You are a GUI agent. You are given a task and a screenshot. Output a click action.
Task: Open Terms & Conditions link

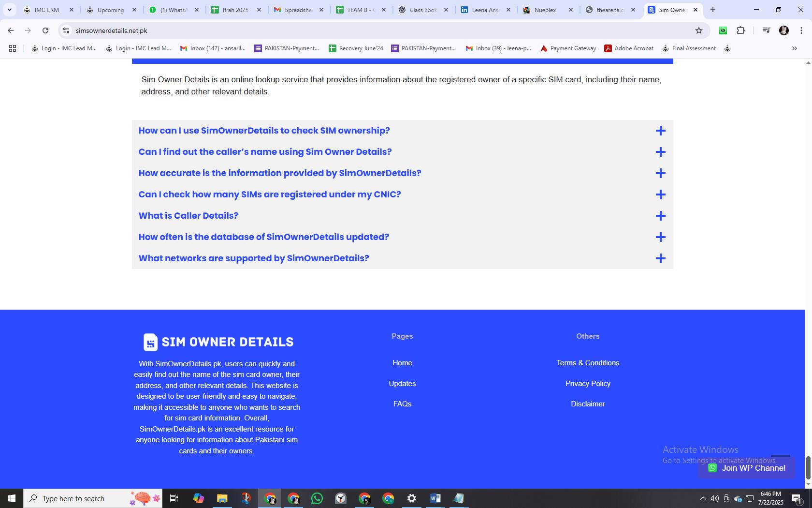tap(588, 363)
